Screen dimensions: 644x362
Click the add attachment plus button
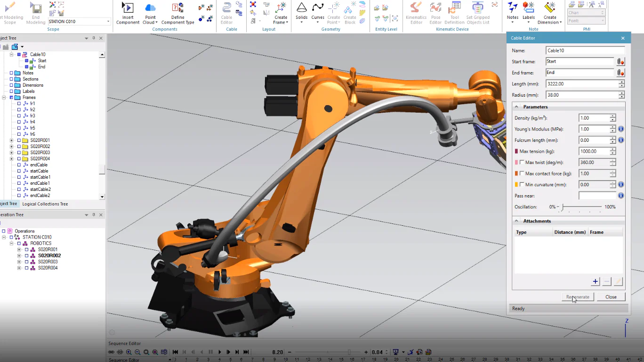pyautogui.click(x=595, y=281)
